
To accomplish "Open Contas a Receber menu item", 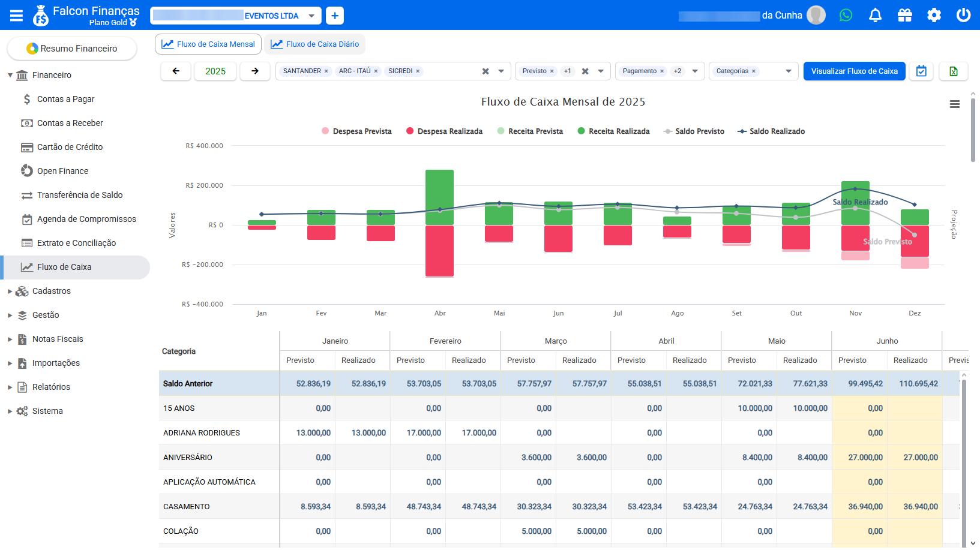I will pyautogui.click(x=70, y=123).
